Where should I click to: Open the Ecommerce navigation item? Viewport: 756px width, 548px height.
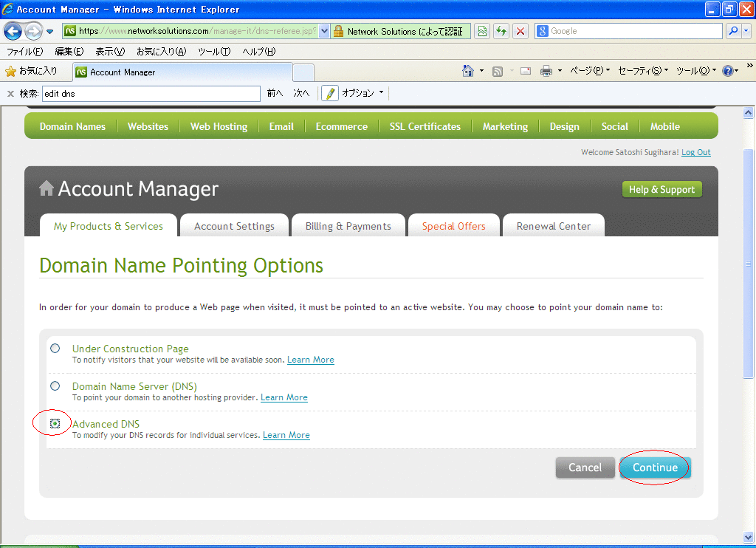[342, 126]
